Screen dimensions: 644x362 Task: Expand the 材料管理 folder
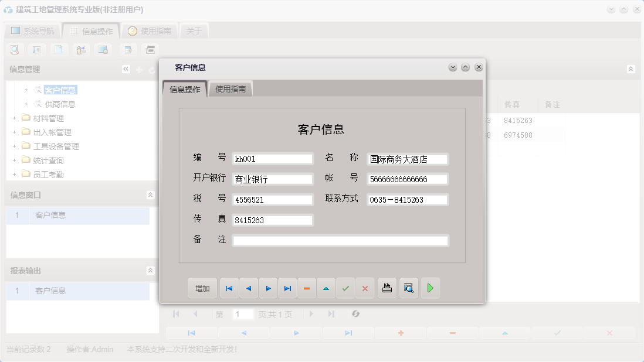tap(13, 118)
